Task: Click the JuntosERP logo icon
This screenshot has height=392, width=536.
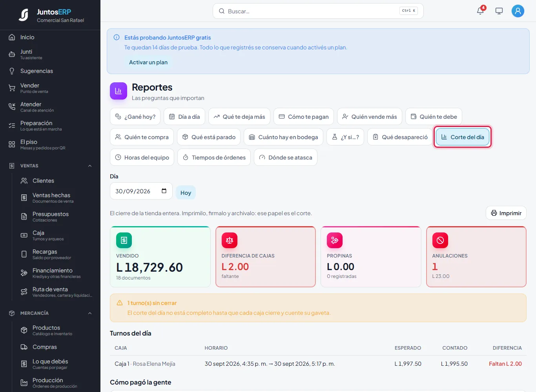Action: point(24,15)
